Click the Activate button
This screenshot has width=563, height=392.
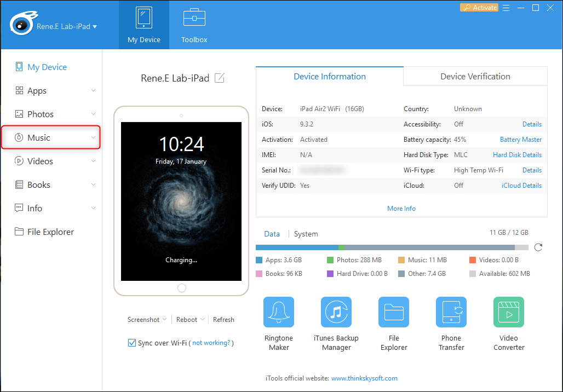click(x=479, y=8)
